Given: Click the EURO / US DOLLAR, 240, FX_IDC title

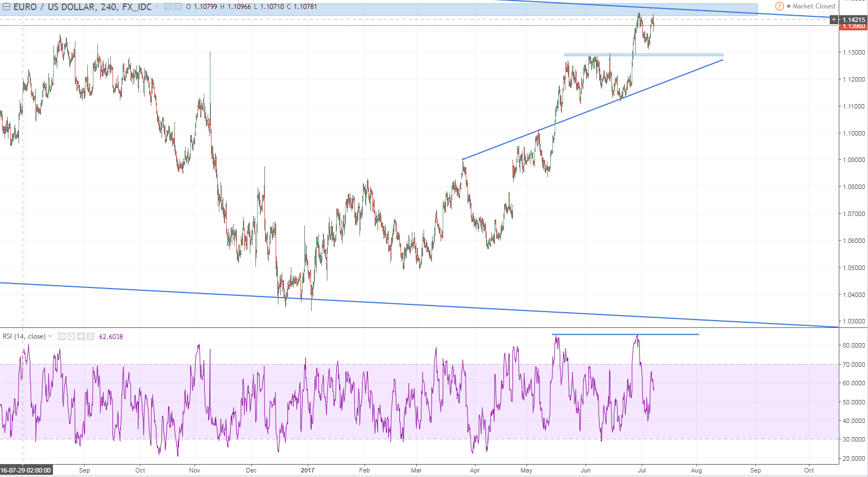Looking at the screenshot, I should pos(82,7).
